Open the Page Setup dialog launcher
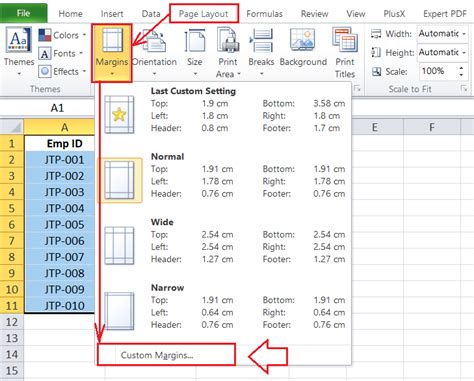474x381 pixels. (x=357, y=89)
